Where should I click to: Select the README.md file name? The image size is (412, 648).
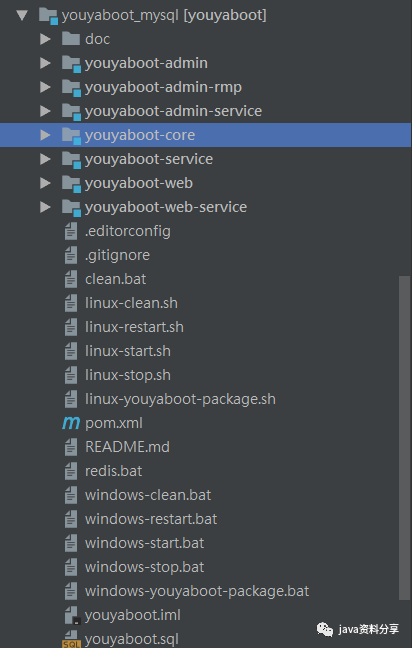point(127,447)
